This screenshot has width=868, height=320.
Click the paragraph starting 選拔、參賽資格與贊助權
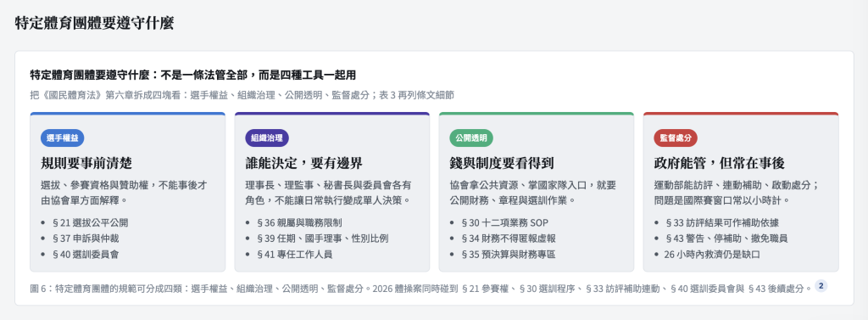coord(124,192)
